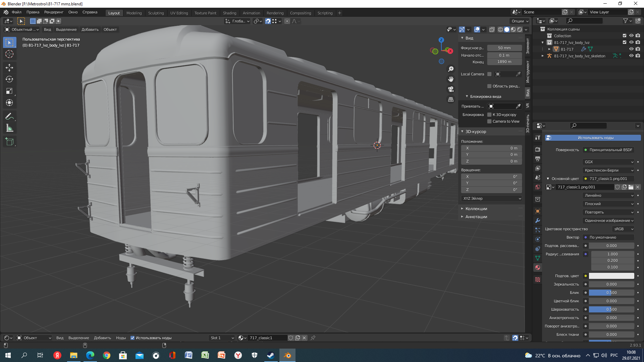Select the Rotate tool
Viewport: 644px width, 362px height.
pos(9,79)
